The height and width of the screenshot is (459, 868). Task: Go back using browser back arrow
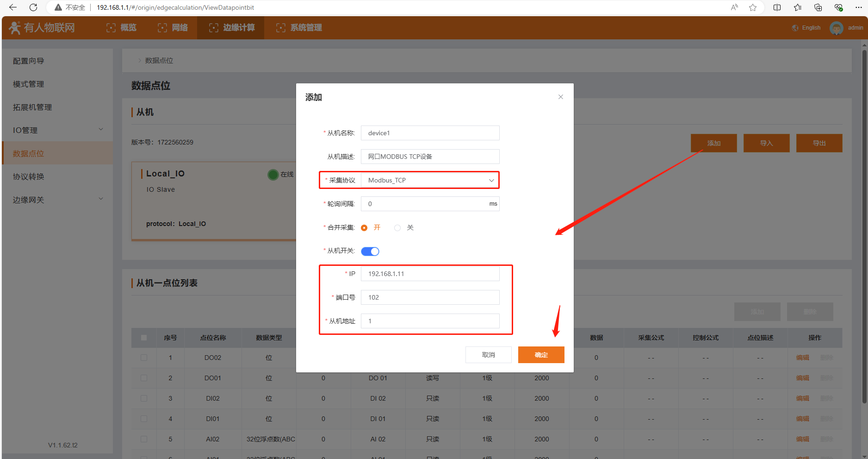tap(13, 7)
